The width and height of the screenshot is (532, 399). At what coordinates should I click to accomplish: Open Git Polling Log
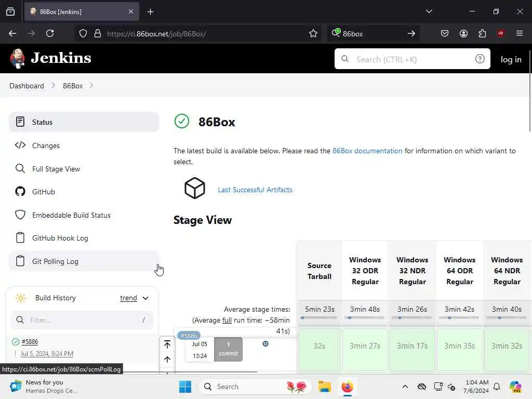[x=84, y=261]
